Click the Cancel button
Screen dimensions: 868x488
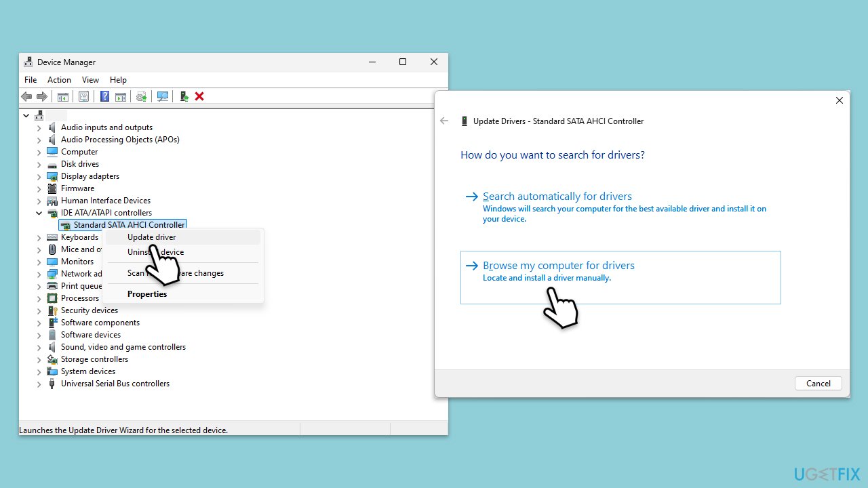(818, 383)
